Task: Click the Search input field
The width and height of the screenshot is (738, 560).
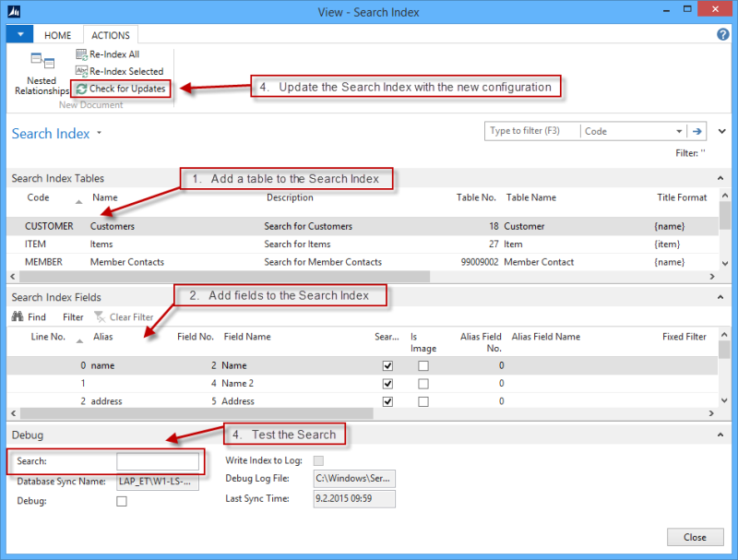Action: 157,461
